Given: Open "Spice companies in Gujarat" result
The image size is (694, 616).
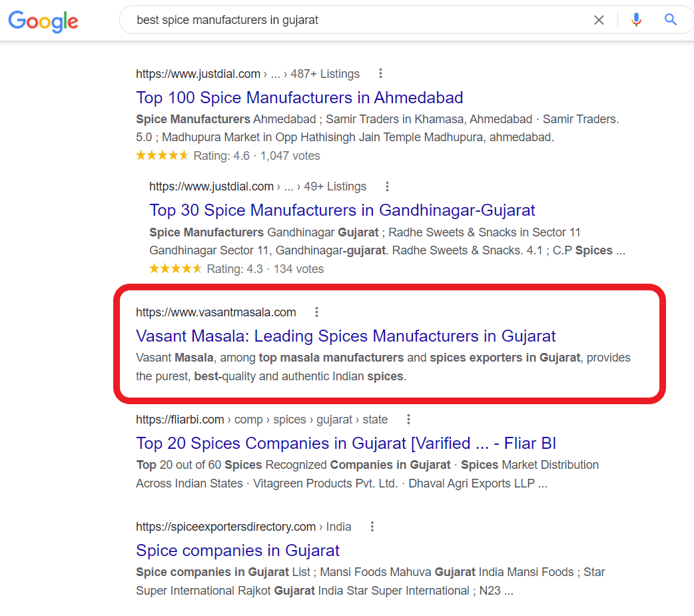Looking at the screenshot, I should [237, 550].
